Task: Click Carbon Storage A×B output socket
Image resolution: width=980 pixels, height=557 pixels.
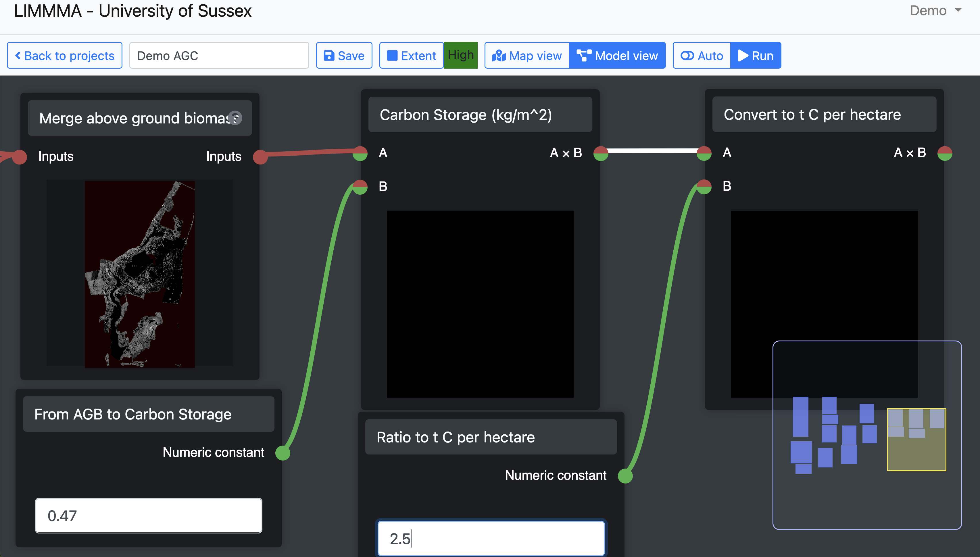Action: click(x=601, y=153)
